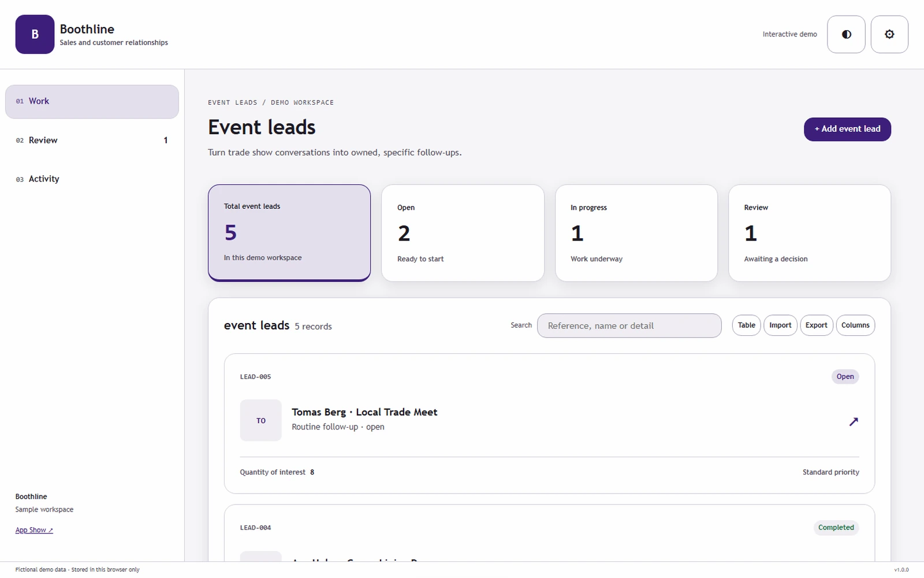Click the LEAD-005 reference text
The image size is (924, 578).
(x=255, y=377)
